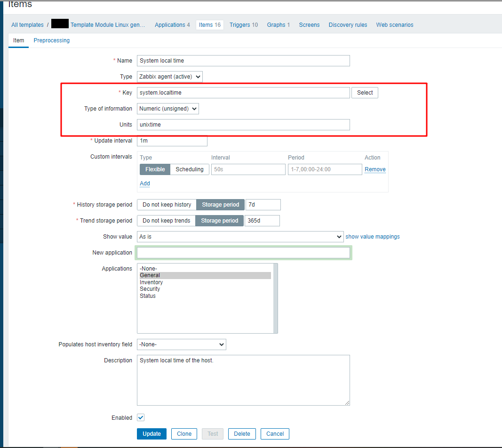Open show value mappings link
The height and width of the screenshot is (448, 502).
[x=372, y=237]
